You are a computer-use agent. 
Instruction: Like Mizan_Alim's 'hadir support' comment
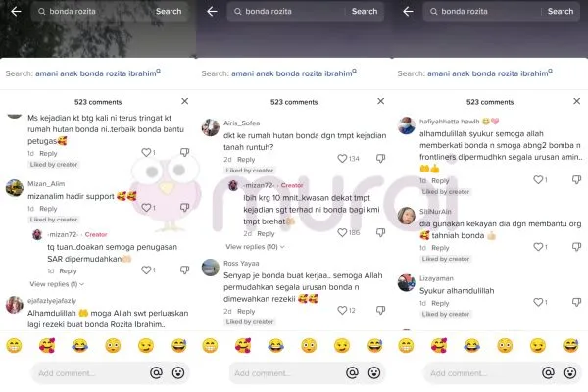tap(146, 208)
